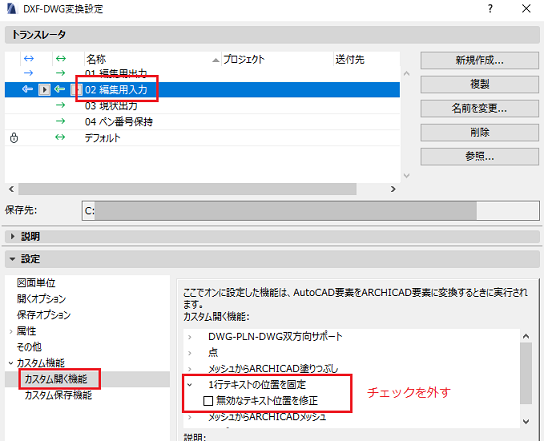Click green export arrow on 04 ペン番号保持 row

tap(60, 121)
